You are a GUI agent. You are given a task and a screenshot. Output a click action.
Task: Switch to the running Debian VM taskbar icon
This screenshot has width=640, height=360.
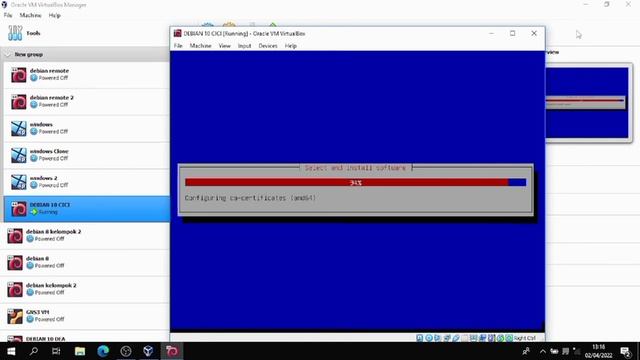point(172,351)
